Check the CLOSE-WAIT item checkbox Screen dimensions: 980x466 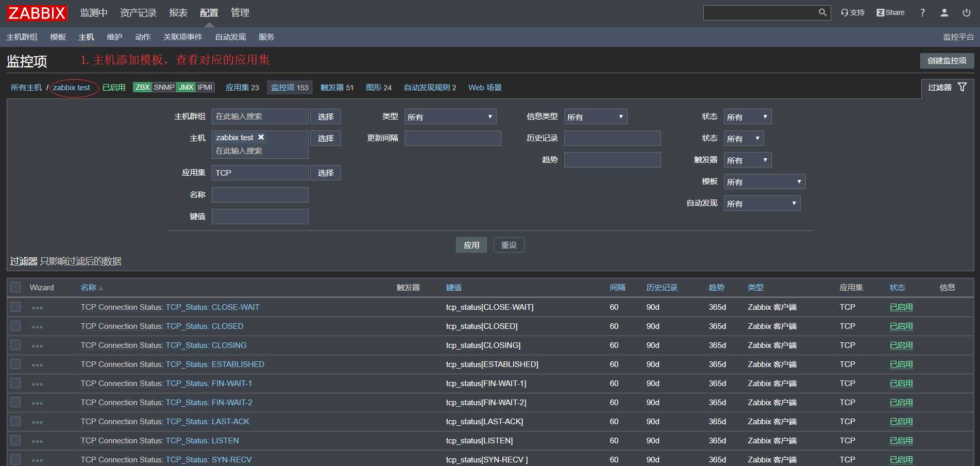click(x=15, y=307)
